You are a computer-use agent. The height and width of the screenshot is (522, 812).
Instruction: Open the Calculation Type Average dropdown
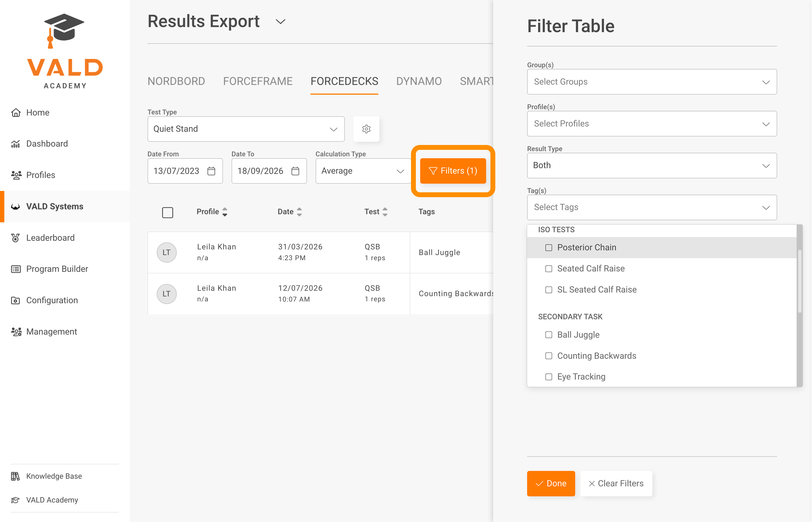point(363,171)
